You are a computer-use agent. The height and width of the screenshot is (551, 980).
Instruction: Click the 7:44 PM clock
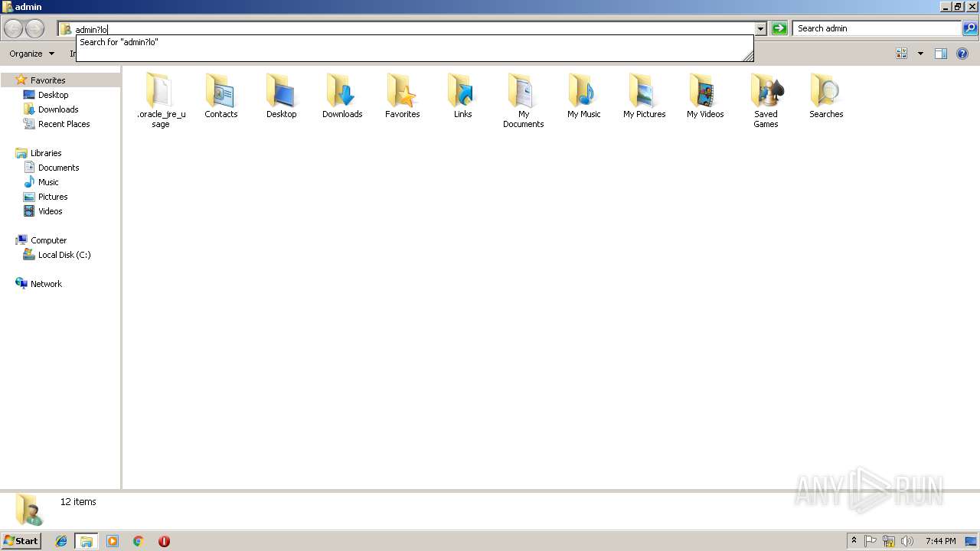(940, 541)
